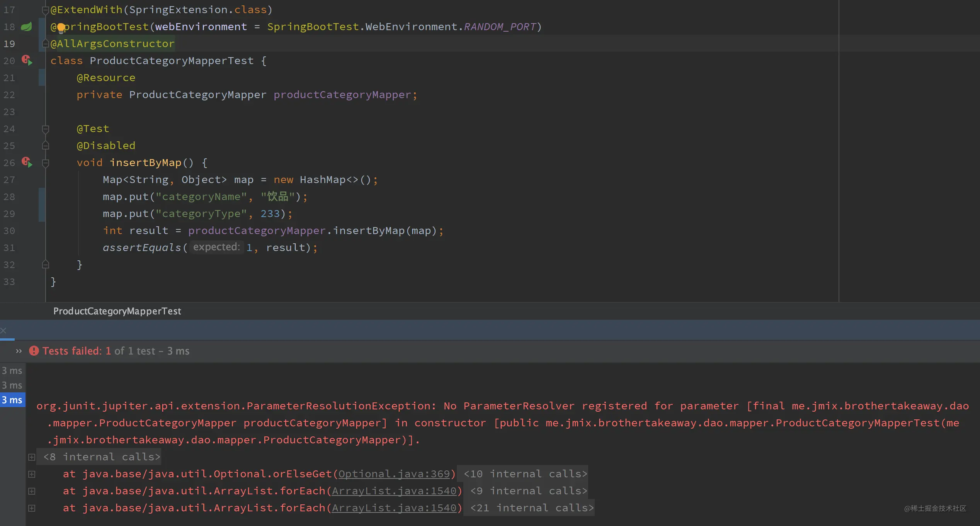Select the ProductCategoryMapperTest breadcrumb
This screenshot has height=526, width=980.
(x=117, y=311)
